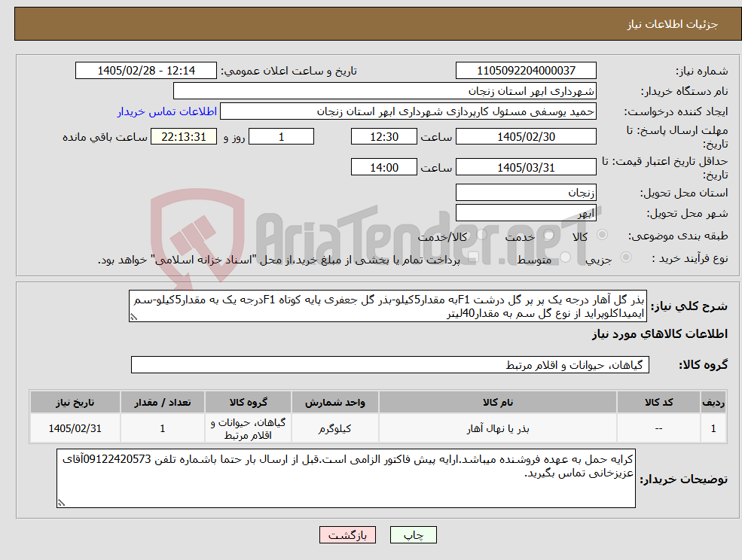This screenshot has width=742, height=560.
Task: Click the announcement date field 1405/02/28 - 12:14
Action: coord(145,71)
